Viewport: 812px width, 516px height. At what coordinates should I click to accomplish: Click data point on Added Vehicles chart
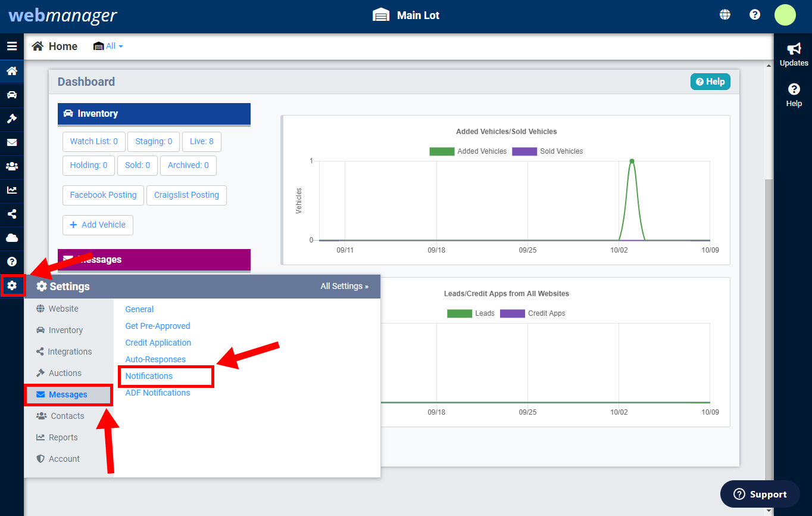click(x=632, y=161)
